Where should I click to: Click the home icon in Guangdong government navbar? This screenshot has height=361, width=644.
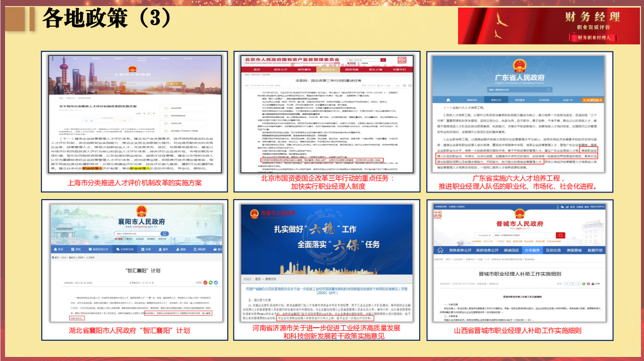(x=448, y=100)
